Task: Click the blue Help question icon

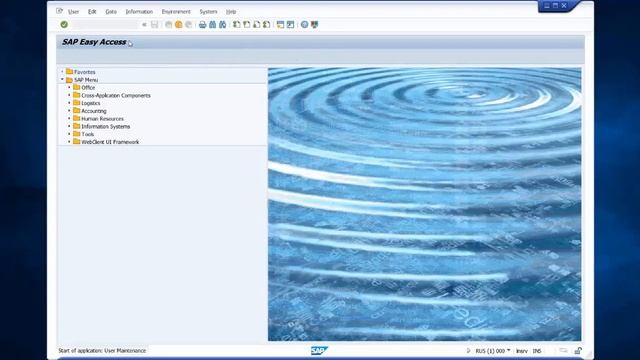Action: point(304,24)
